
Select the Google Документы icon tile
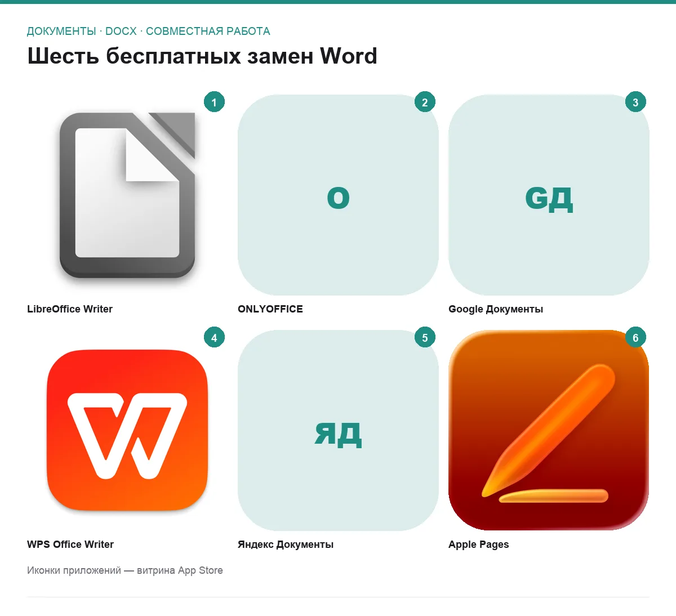tap(549, 195)
